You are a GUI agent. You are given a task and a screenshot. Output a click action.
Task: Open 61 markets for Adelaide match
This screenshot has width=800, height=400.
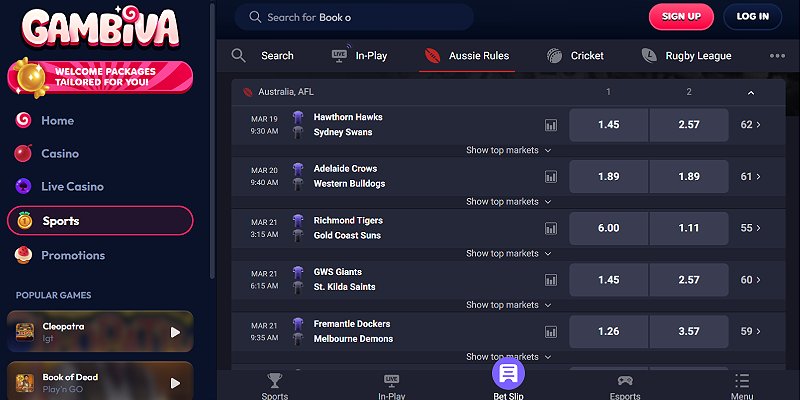pos(751,177)
